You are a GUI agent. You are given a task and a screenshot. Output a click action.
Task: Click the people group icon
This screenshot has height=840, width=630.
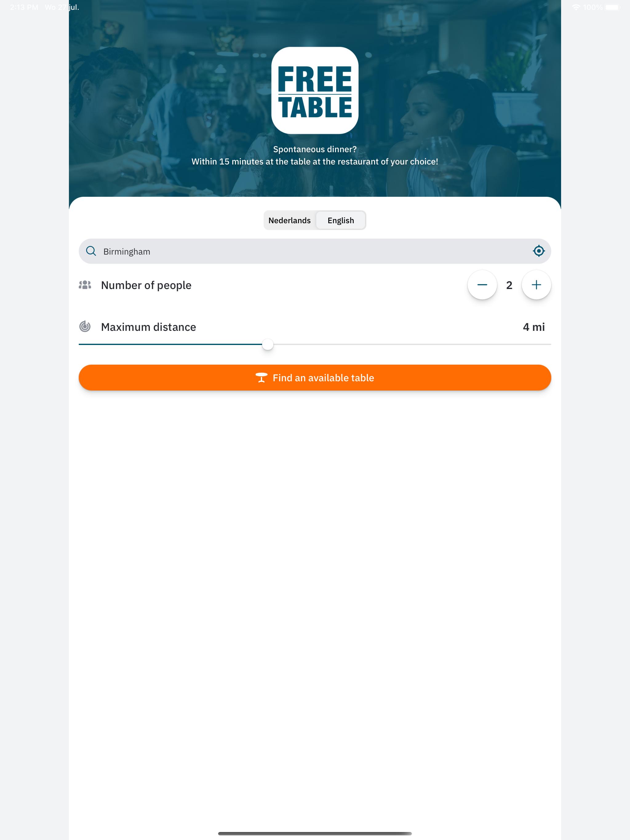click(x=85, y=285)
